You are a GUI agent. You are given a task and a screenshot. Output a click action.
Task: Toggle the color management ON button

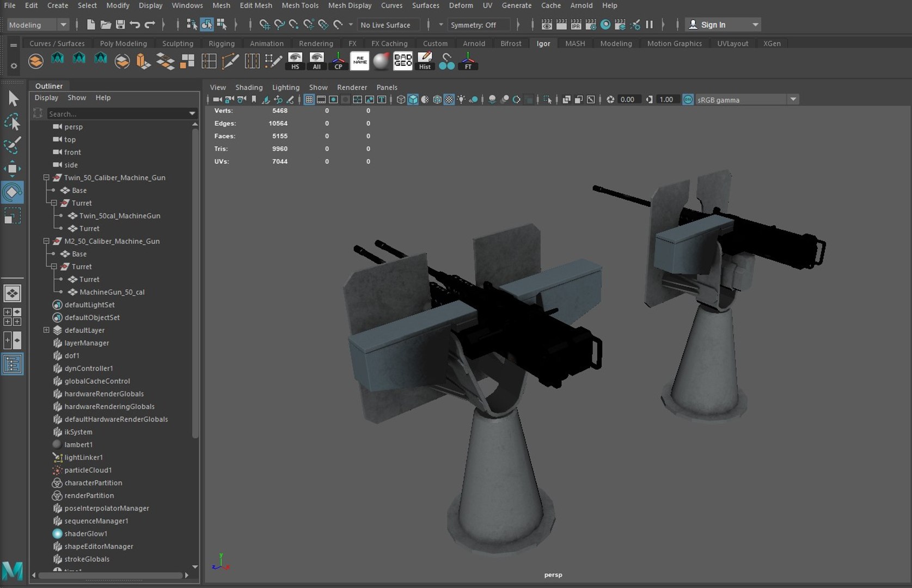coord(688,100)
